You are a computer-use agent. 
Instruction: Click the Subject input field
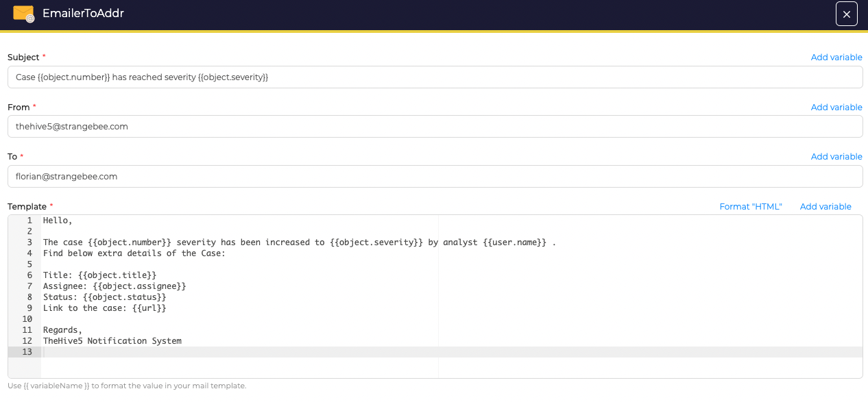[435, 77]
